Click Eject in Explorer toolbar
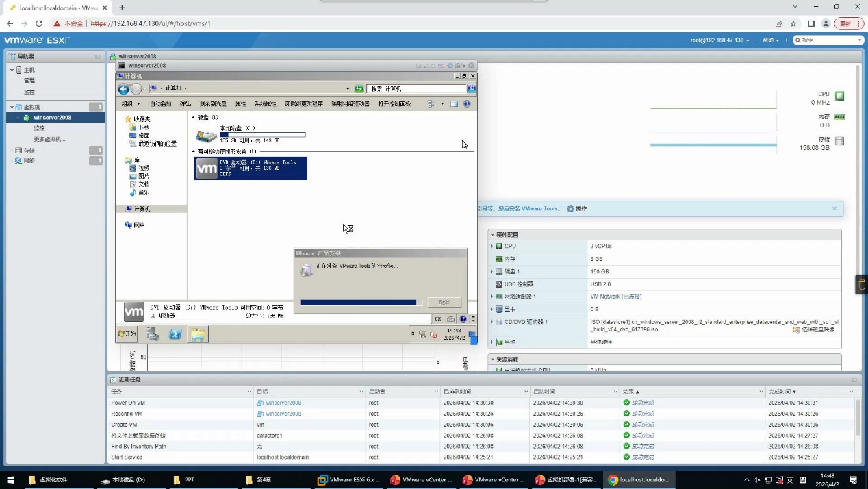Image resolution: width=868 pixels, height=489 pixels. [x=186, y=104]
